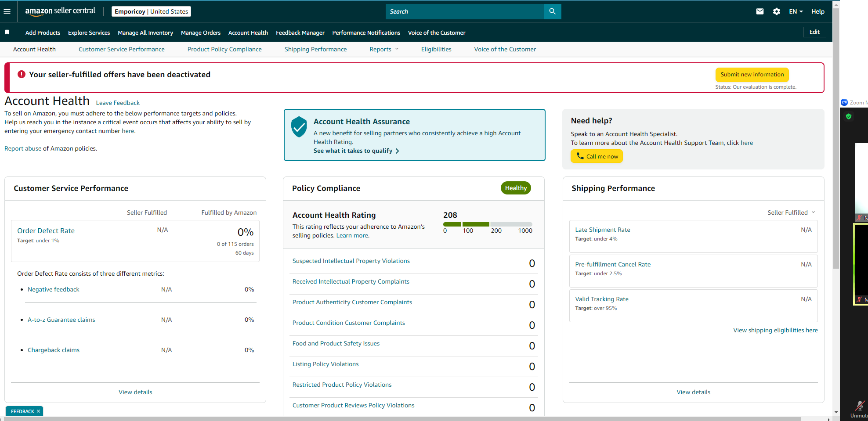The image size is (868, 421).
Task: Click View details under Shipping Performance
Action: (693, 392)
